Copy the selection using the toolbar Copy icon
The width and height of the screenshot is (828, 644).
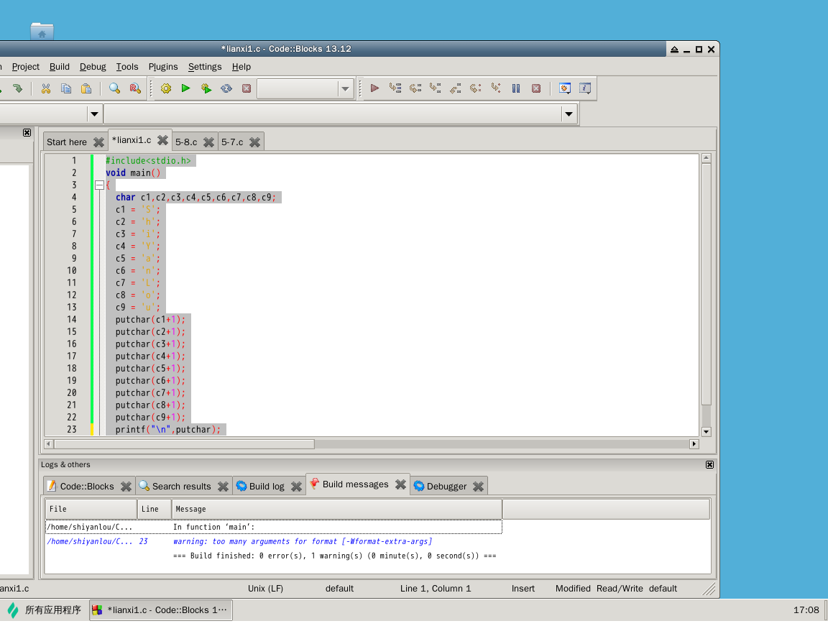[66, 88]
